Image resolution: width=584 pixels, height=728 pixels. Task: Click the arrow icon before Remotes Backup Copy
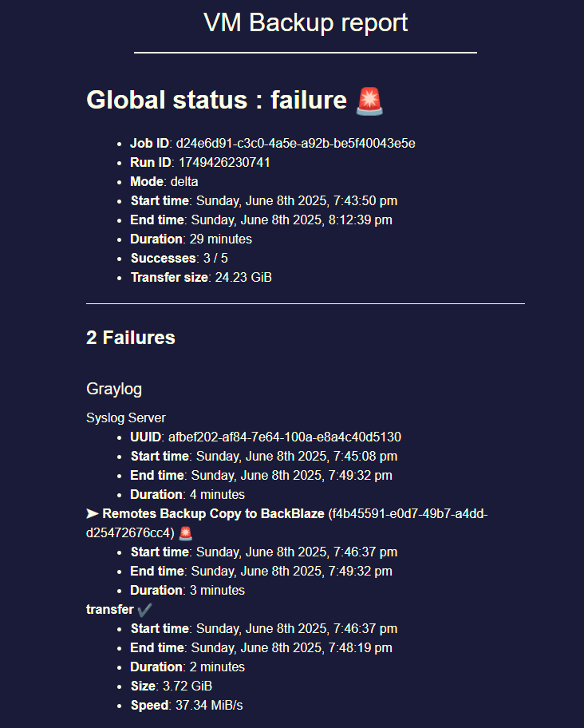click(93, 513)
